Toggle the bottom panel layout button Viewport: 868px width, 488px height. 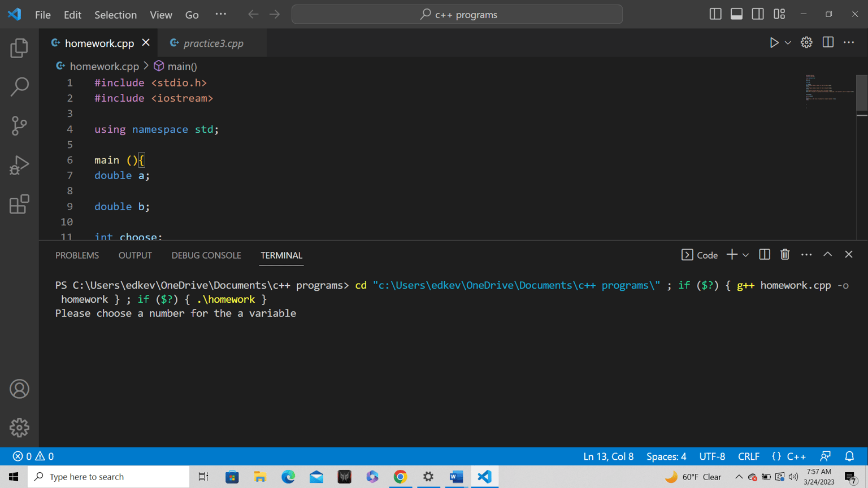pos(736,14)
